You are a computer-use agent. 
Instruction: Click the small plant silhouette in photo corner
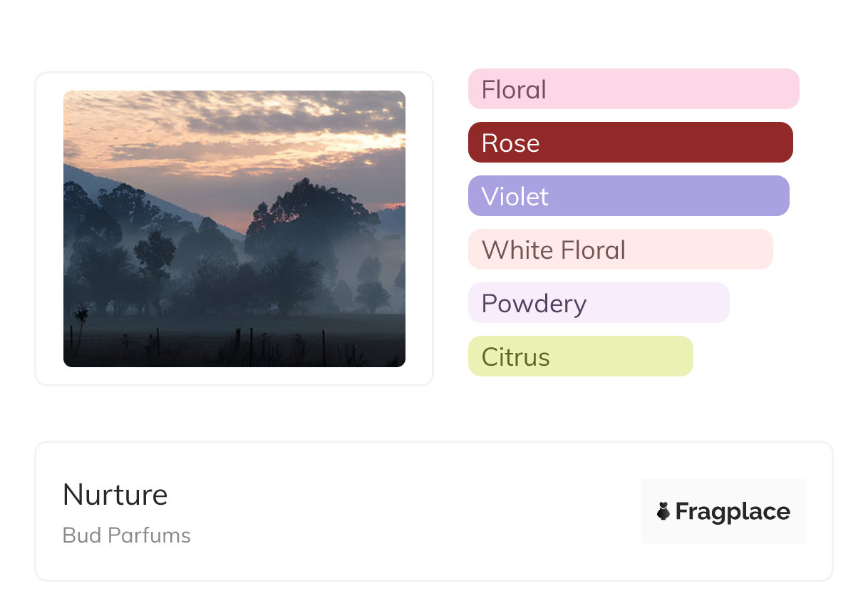[81, 317]
